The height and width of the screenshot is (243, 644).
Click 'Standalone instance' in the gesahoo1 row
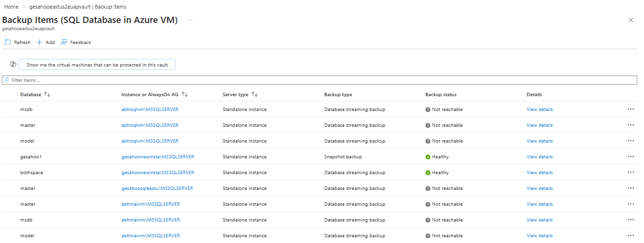(x=244, y=157)
